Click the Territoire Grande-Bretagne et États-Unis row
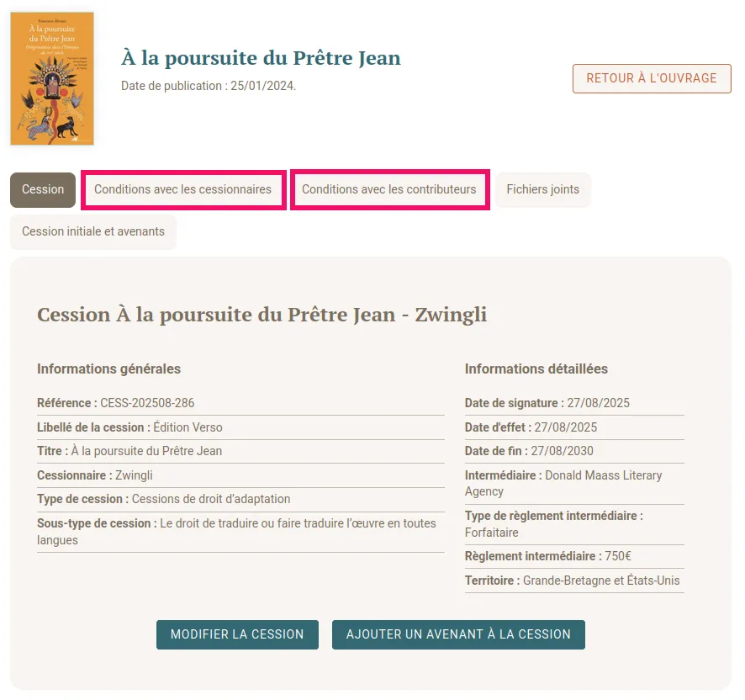745x700 pixels. 573,581
